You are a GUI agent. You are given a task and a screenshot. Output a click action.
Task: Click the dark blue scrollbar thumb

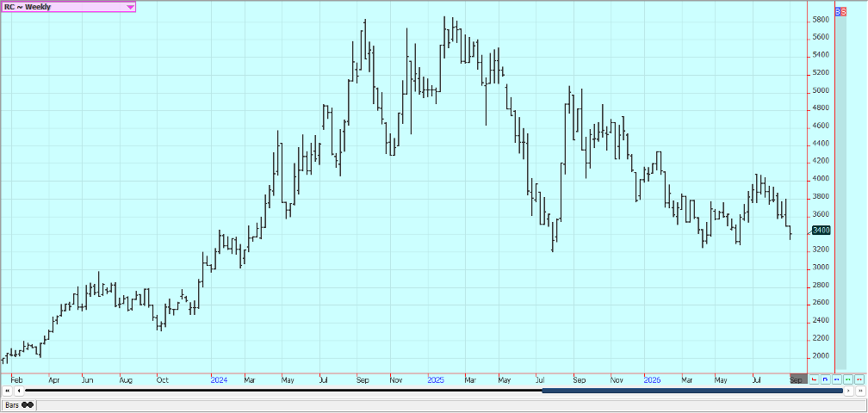click(692, 391)
